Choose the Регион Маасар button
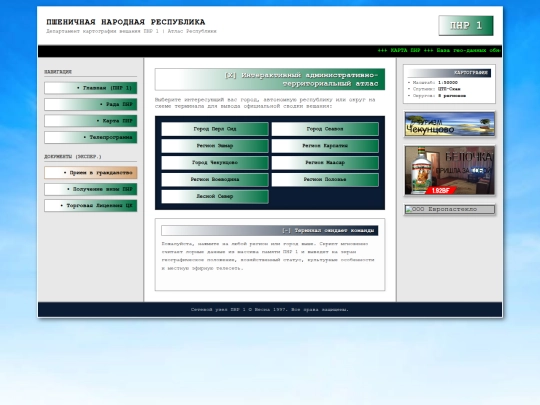The width and height of the screenshot is (540, 405). (325, 163)
